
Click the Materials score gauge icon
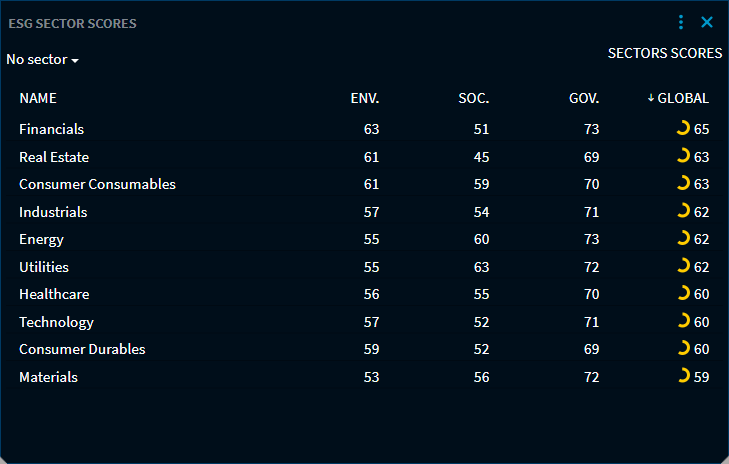point(683,376)
